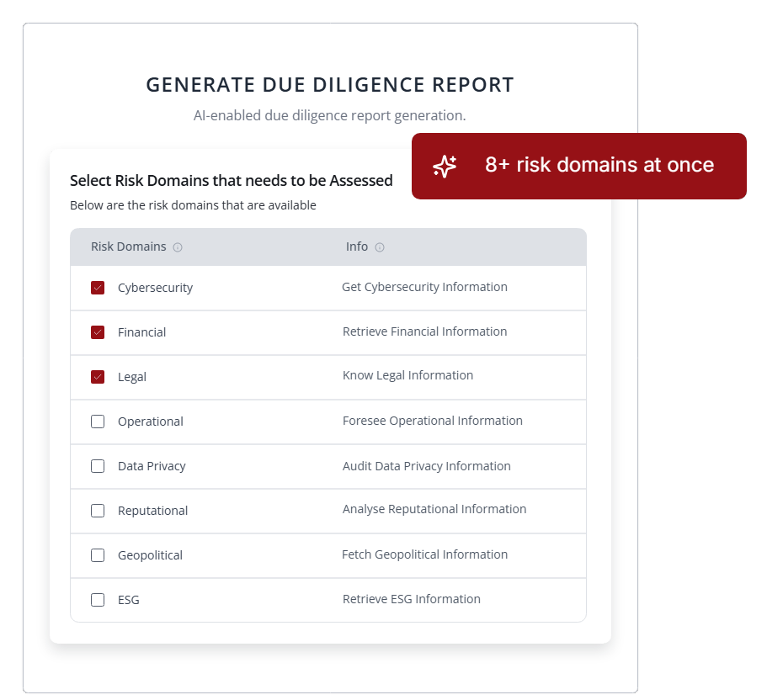Enable the Operational checkbox

[x=98, y=422]
